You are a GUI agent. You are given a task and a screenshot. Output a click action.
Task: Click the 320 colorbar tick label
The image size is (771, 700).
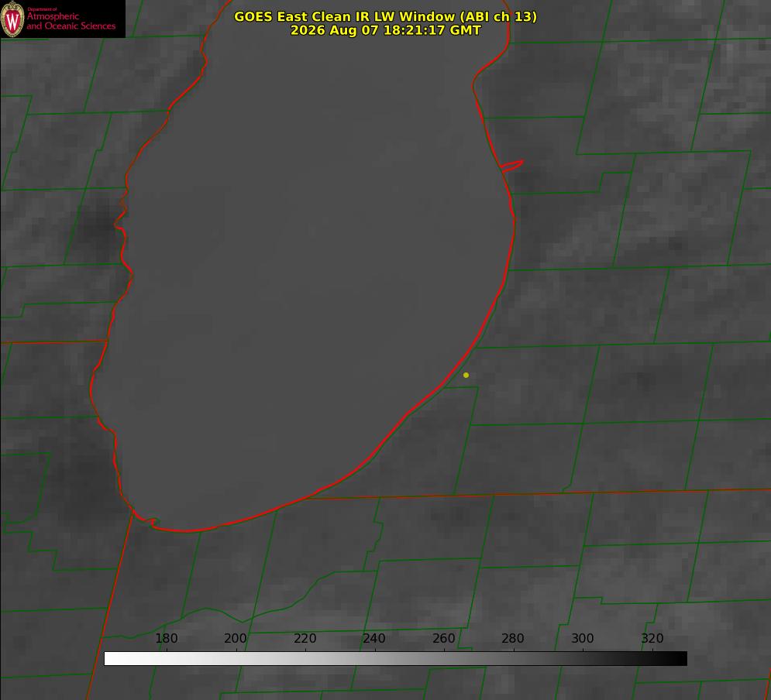(652, 638)
